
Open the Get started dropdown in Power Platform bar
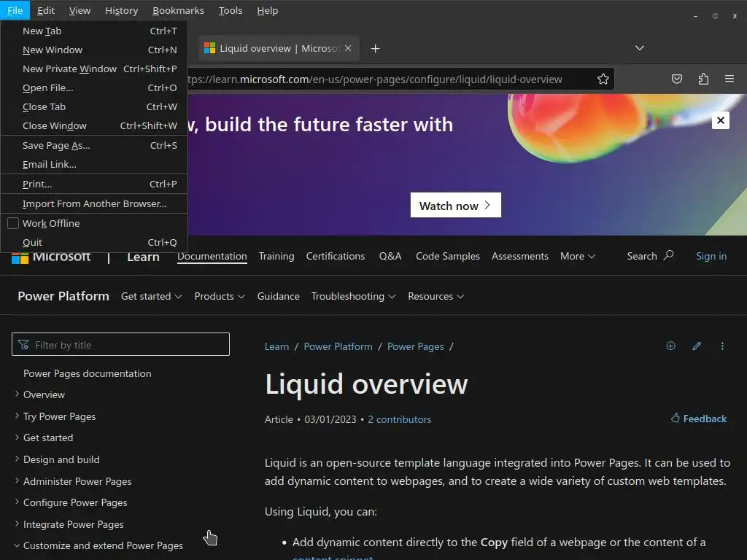point(152,296)
